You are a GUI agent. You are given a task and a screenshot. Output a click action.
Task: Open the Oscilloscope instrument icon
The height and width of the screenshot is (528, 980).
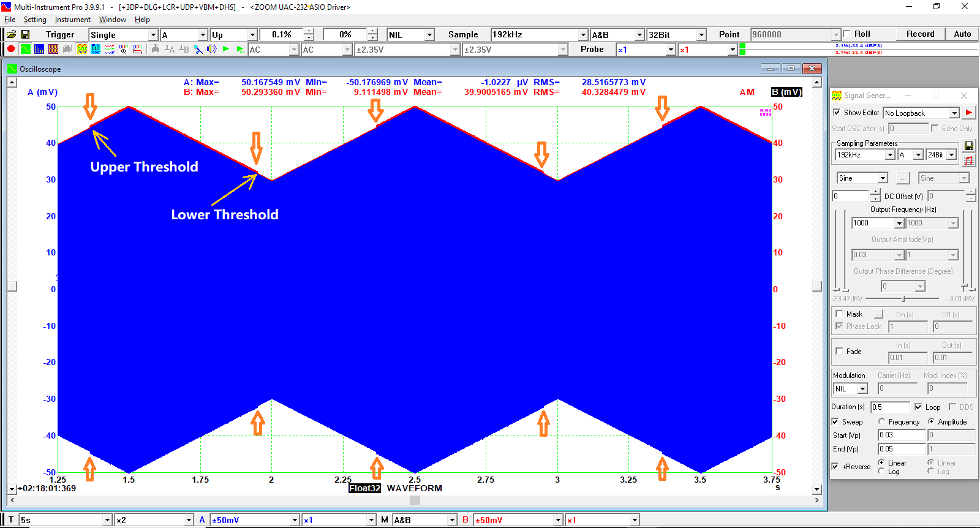(x=25, y=49)
